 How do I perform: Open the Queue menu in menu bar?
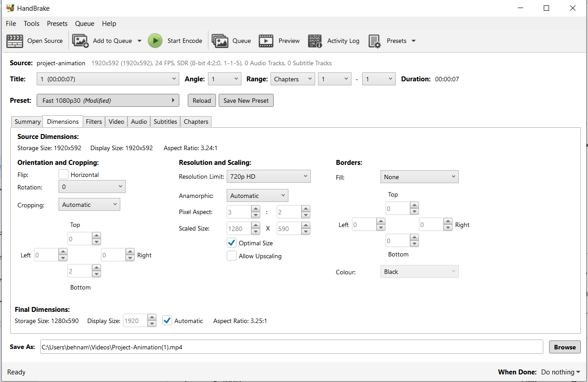tap(85, 24)
